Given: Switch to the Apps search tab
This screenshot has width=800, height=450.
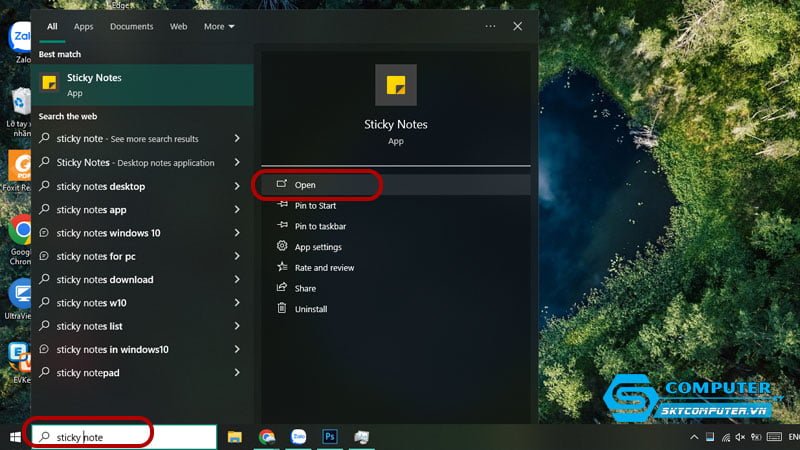Looking at the screenshot, I should (x=83, y=27).
